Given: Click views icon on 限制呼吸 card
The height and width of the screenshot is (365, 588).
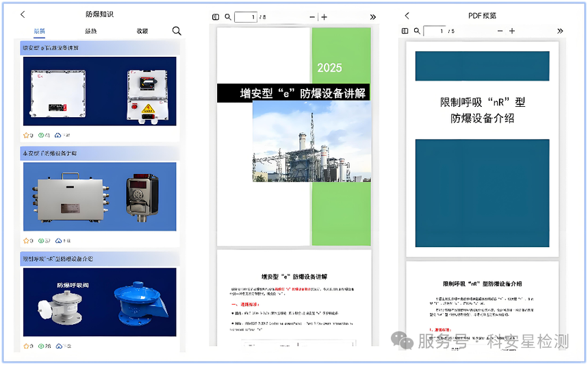Looking at the screenshot, I should pyautogui.click(x=41, y=346).
